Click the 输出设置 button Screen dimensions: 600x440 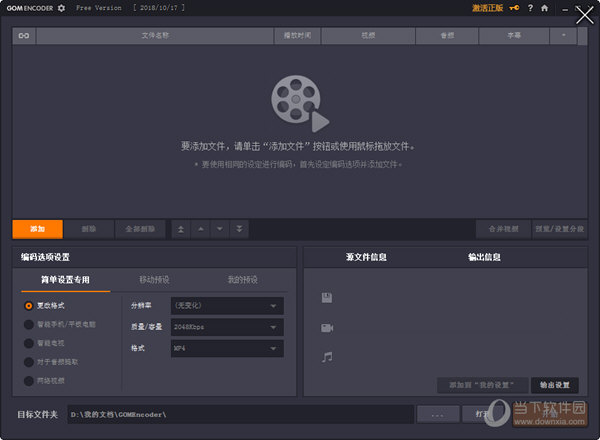(x=555, y=385)
